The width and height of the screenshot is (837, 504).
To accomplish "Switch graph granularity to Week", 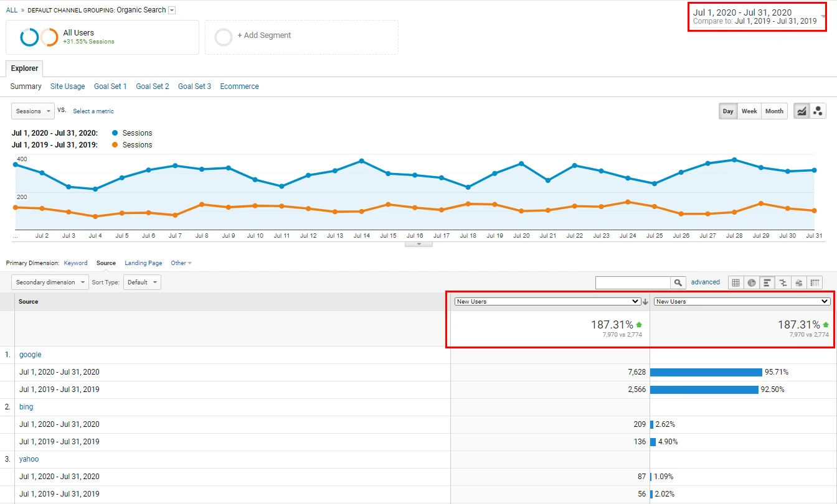I will [749, 111].
